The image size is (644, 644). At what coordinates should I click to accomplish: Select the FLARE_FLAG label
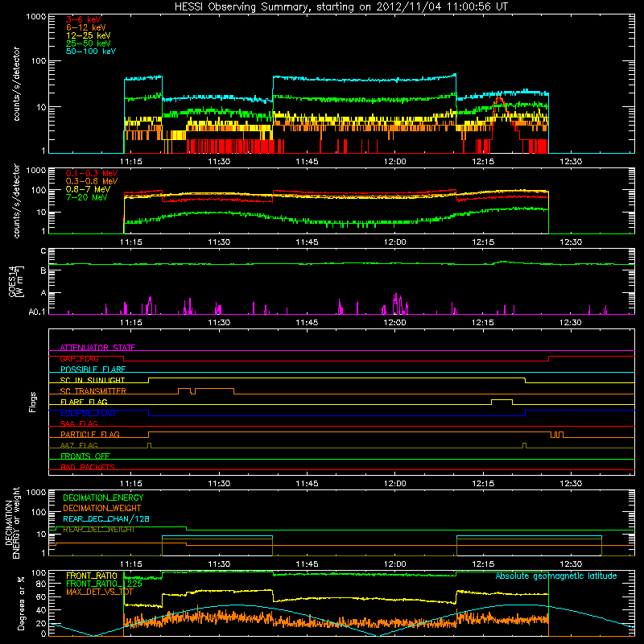pyautogui.click(x=84, y=402)
